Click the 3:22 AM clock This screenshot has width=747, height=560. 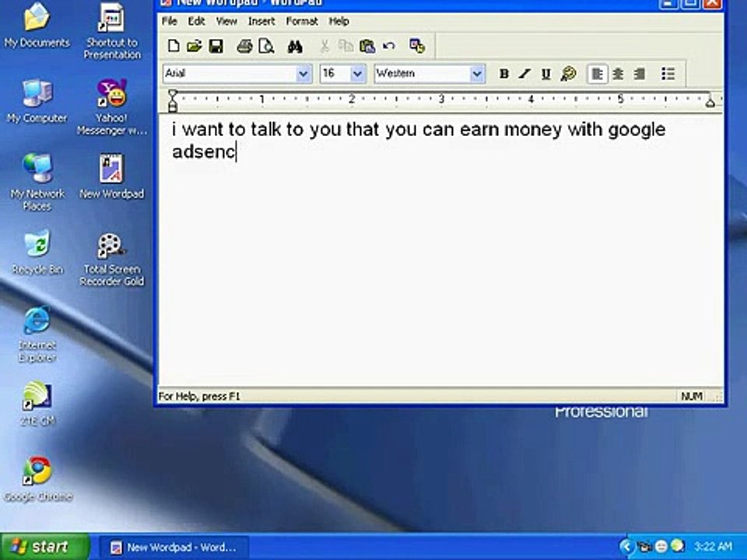(x=713, y=546)
